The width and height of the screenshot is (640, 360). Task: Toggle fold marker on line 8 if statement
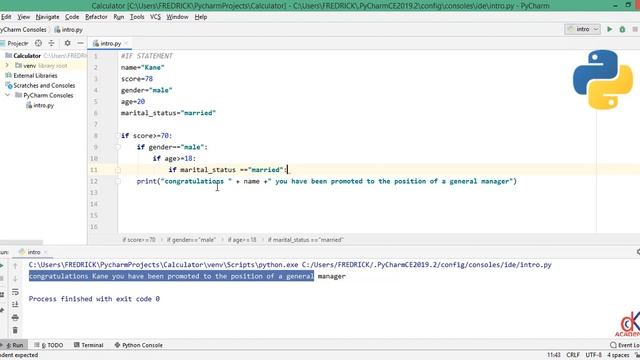click(118, 136)
